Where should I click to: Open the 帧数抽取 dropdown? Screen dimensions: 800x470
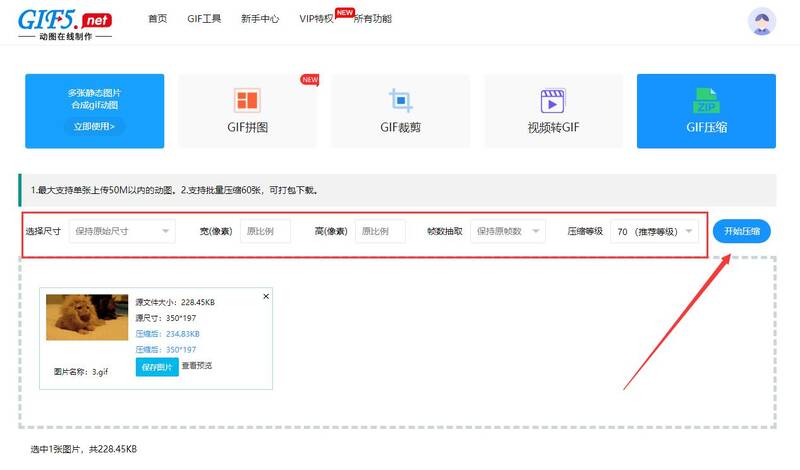point(508,231)
